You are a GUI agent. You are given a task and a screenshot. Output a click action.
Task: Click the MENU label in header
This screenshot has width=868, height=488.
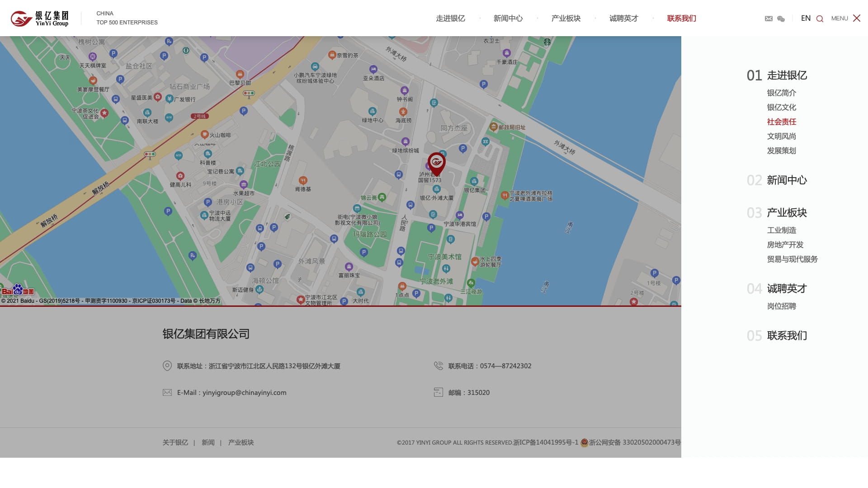point(840,19)
